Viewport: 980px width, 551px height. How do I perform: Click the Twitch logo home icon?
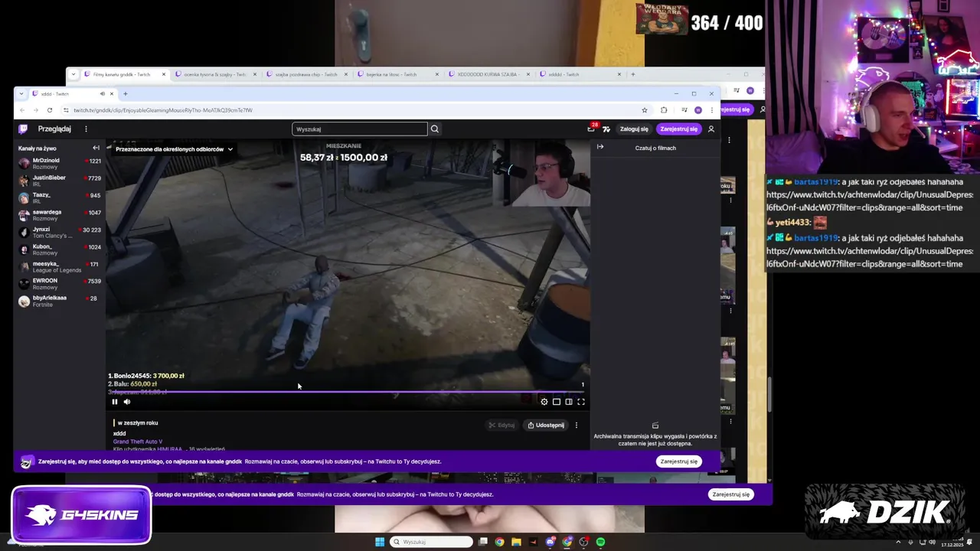[x=24, y=129]
